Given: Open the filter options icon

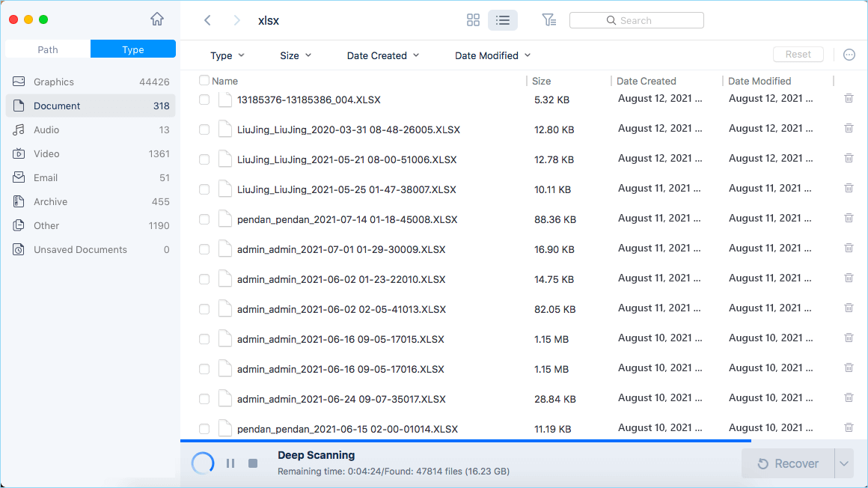Looking at the screenshot, I should 549,20.
